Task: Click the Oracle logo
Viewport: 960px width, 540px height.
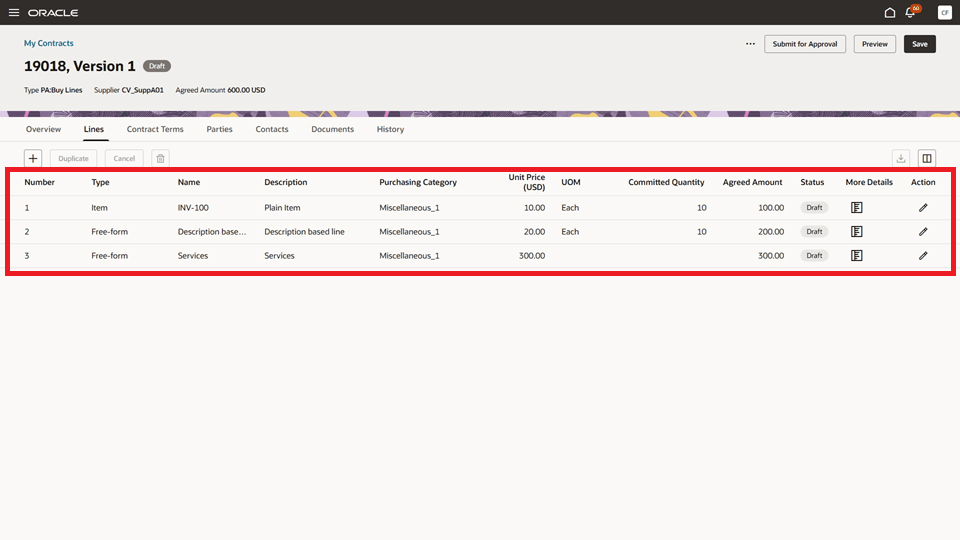Action: coord(53,13)
